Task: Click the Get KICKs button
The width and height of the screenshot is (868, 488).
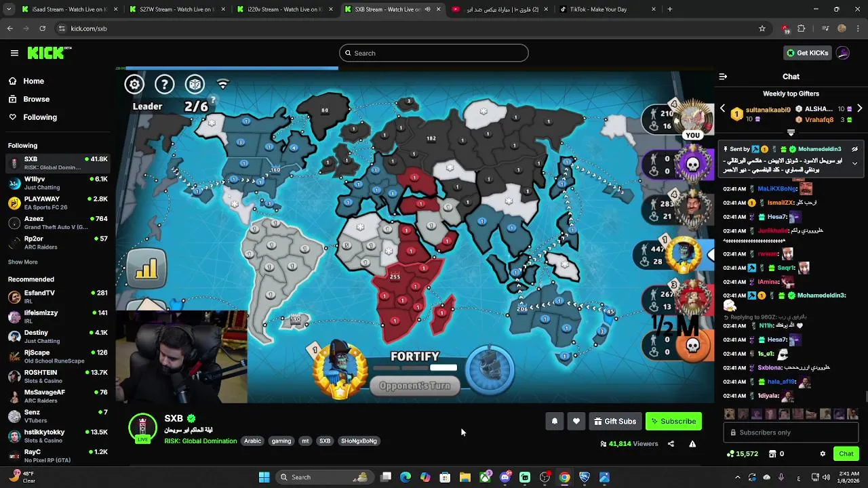Action: [x=807, y=53]
